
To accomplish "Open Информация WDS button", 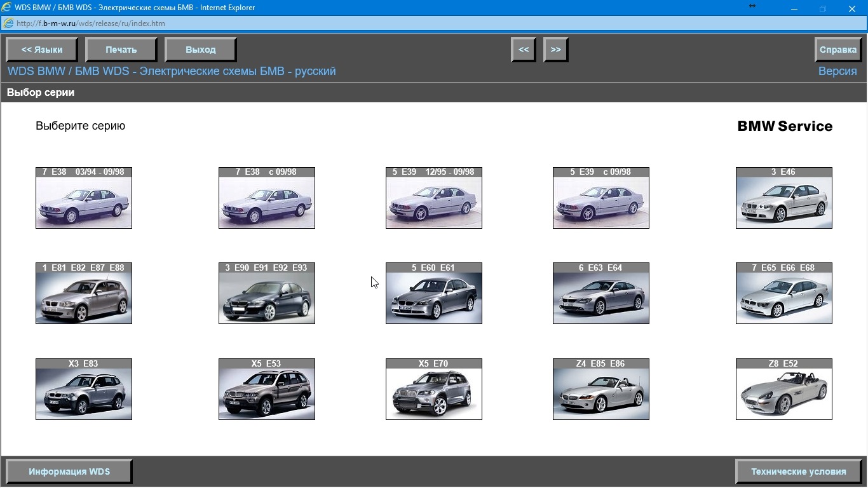I will (x=69, y=471).
